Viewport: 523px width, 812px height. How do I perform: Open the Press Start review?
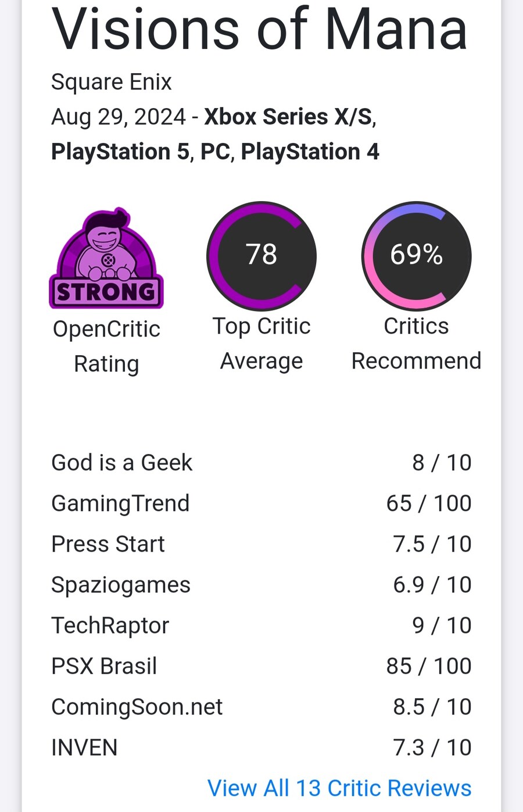(108, 544)
